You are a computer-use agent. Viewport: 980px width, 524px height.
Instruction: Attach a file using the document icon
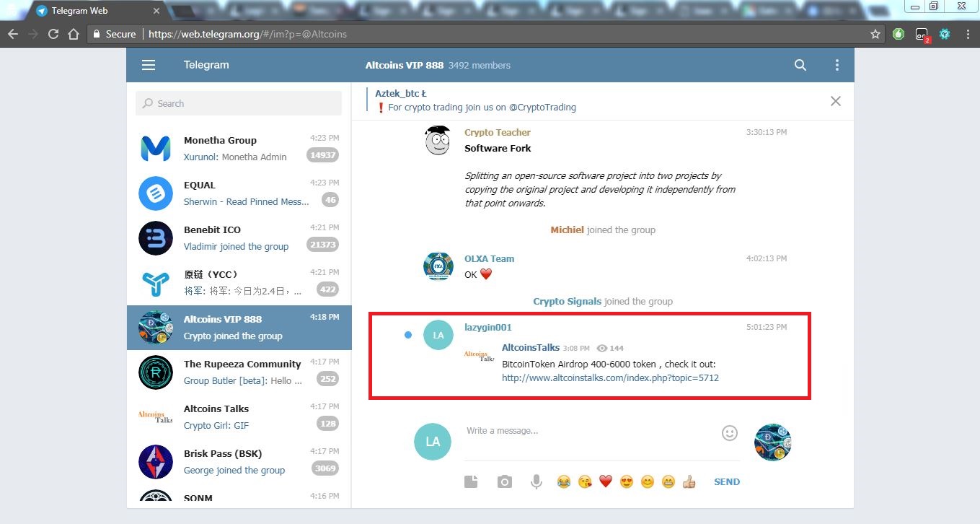click(x=471, y=481)
